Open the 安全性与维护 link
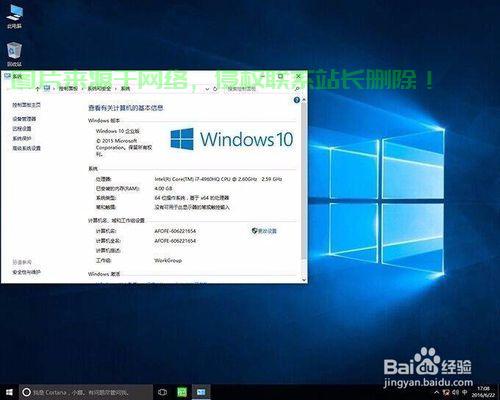The image size is (500, 400). click(x=26, y=272)
